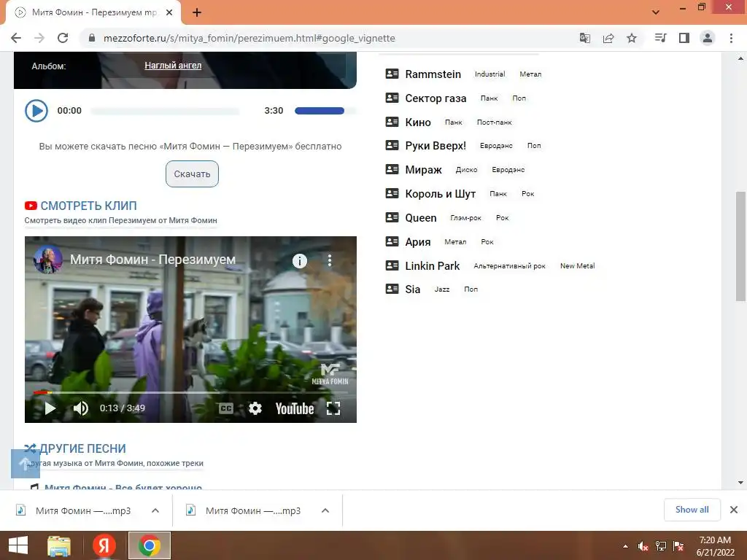
Task: Open the Linkin Park artist link
Action: pyautogui.click(x=432, y=265)
